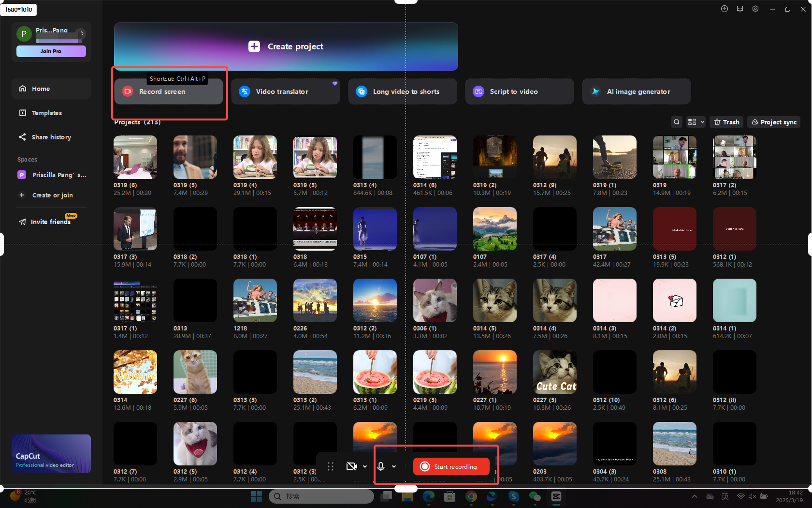Open the 0314 (2) envelope project
Image resolution: width=812 pixels, height=508 pixels.
click(x=675, y=300)
